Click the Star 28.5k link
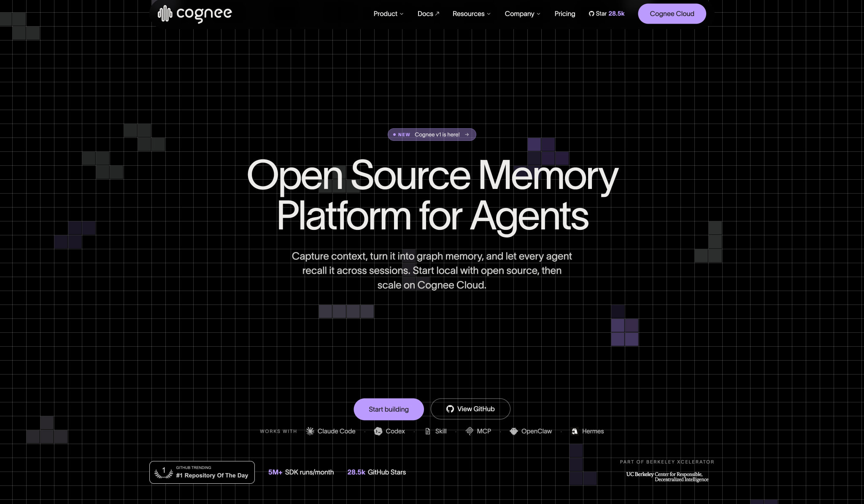 click(x=607, y=14)
